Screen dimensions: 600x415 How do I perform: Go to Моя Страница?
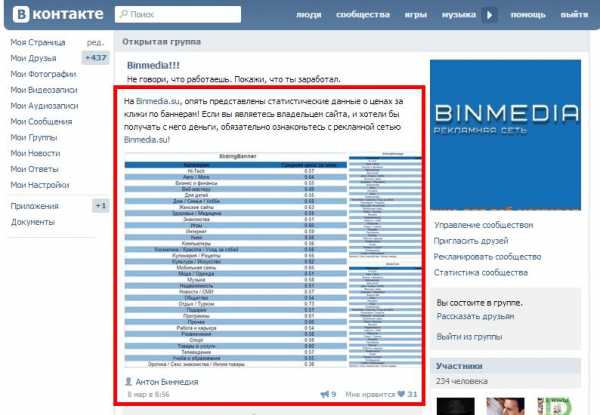[x=38, y=42]
